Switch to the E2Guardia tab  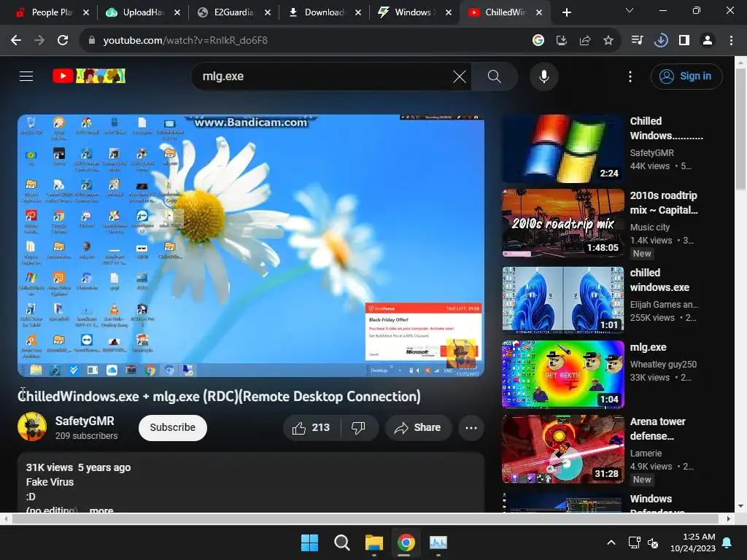click(x=233, y=12)
